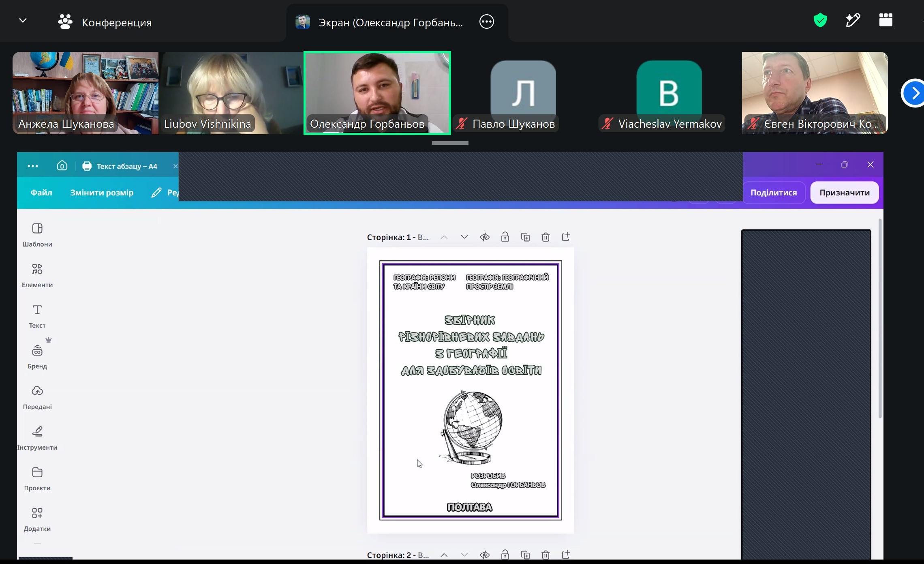Delete page 2 with the trash icon
The width and height of the screenshot is (924, 564).
click(545, 554)
